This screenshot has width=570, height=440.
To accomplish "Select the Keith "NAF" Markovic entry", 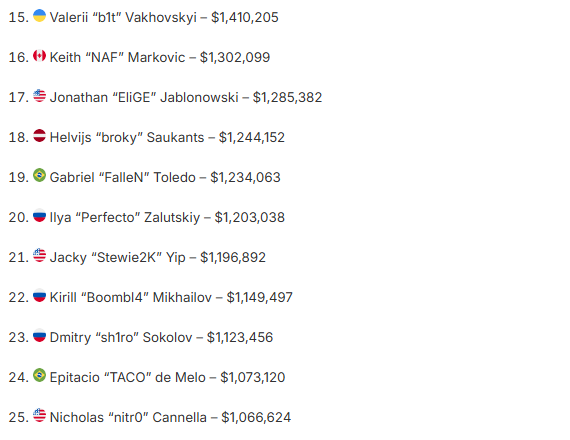I will (139, 57).
